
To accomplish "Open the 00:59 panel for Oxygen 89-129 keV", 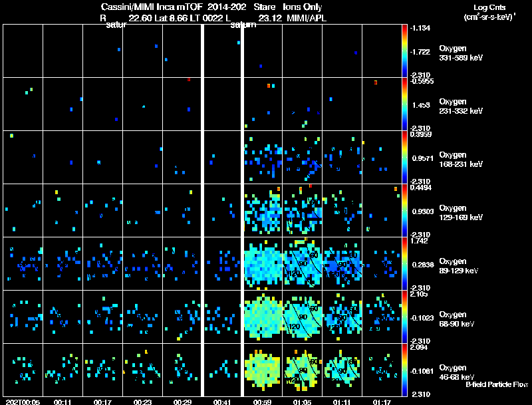I will pos(263,263).
